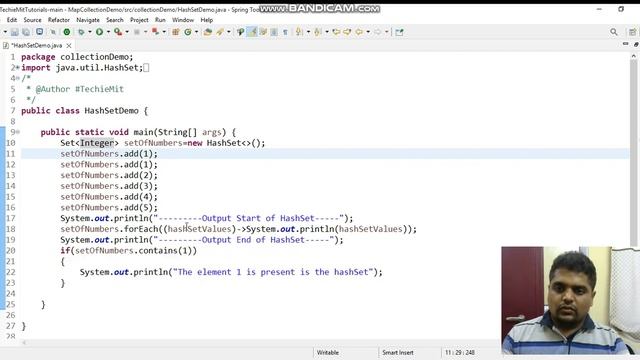
Task: Toggle the highlighted Word Wrap toolbar button
Action: [252, 32]
